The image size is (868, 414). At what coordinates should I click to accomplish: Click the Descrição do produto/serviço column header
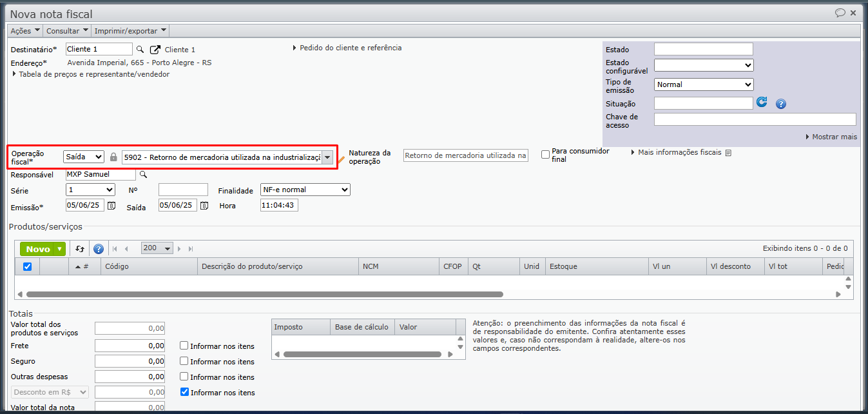click(278, 266)
